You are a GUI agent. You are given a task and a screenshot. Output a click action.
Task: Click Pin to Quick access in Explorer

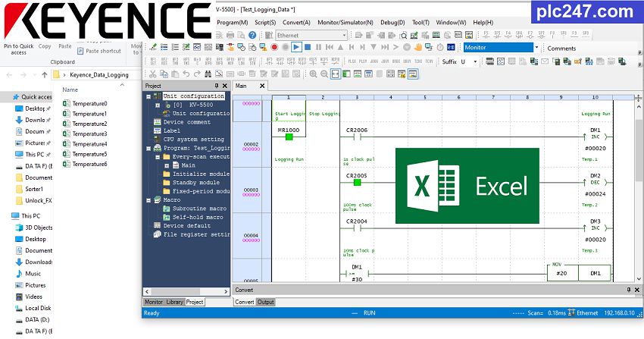18,49
